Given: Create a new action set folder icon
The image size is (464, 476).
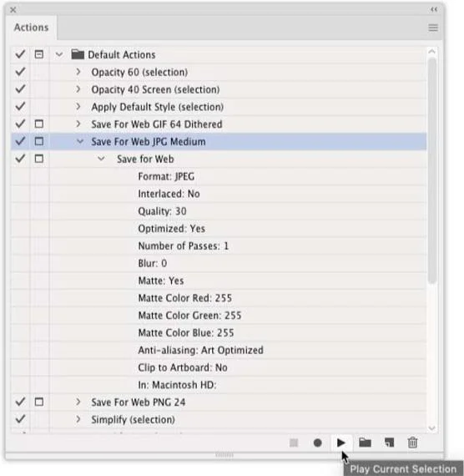Looking at the screenshot, I should (365, 443).
